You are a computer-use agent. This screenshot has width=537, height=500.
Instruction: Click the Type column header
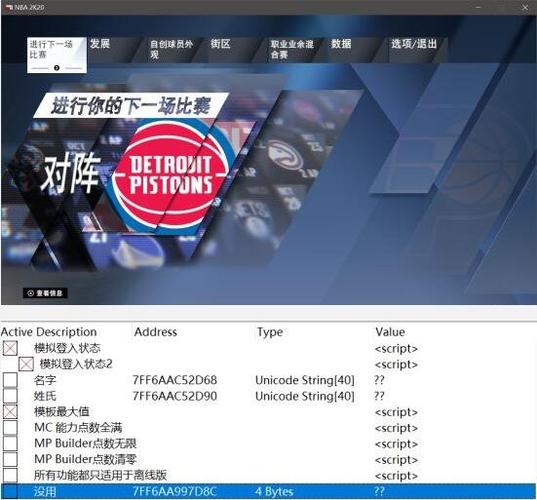click(270, 332)
